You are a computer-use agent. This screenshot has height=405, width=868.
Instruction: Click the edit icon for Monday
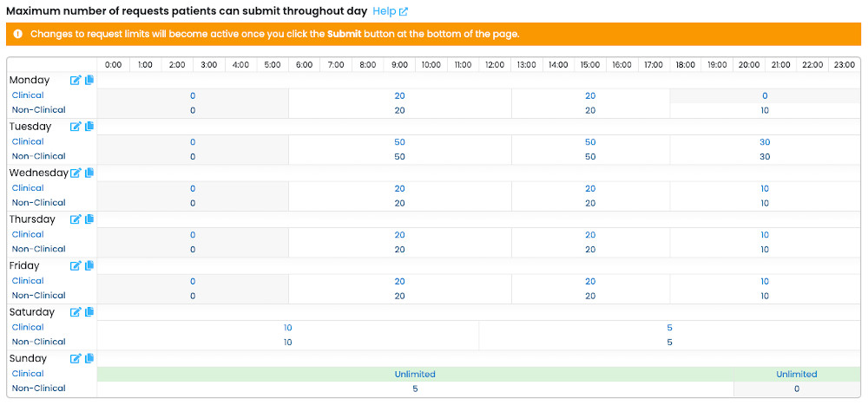tap(76, 81)
